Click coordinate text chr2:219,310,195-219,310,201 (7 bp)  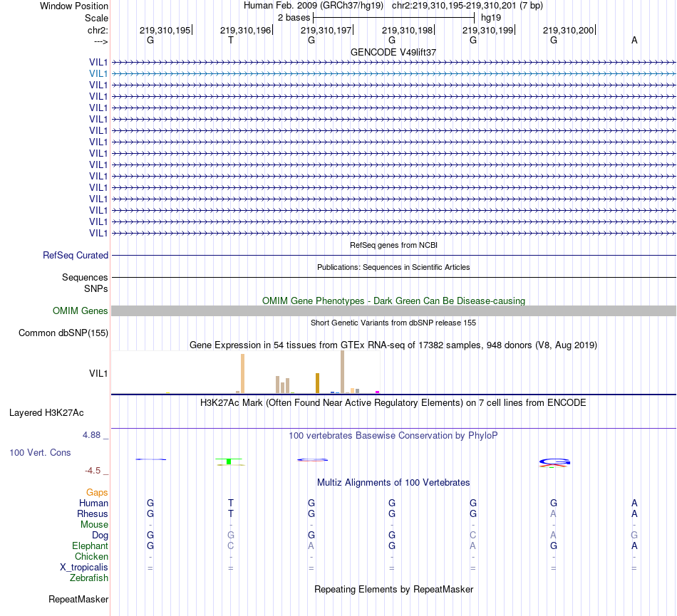tap(467, 6)
